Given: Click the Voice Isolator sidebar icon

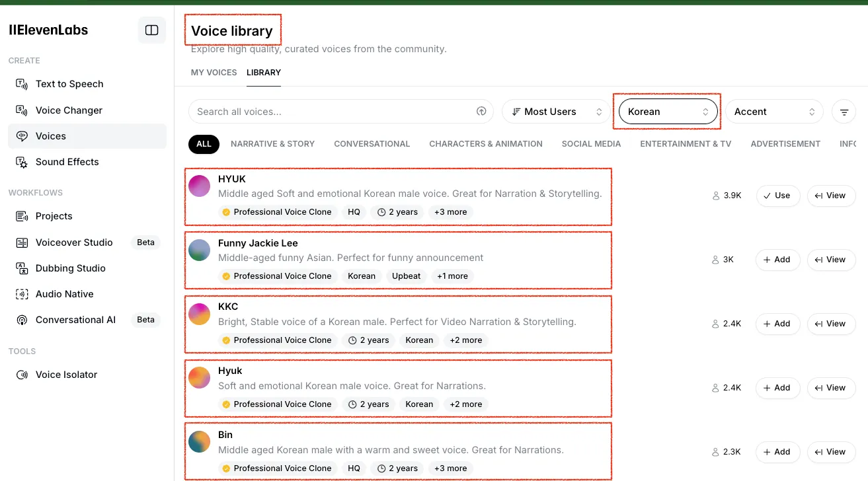Looking at the screenshot, I should 22,375.
